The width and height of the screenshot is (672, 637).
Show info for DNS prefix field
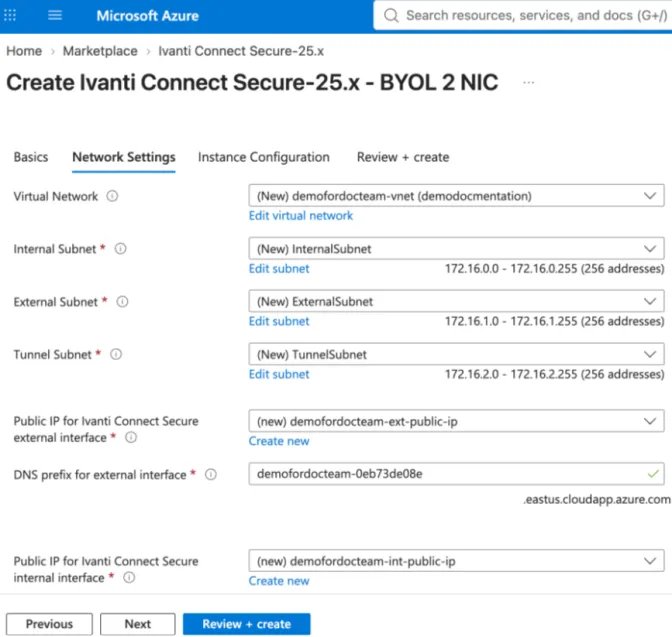pos(211,474)
